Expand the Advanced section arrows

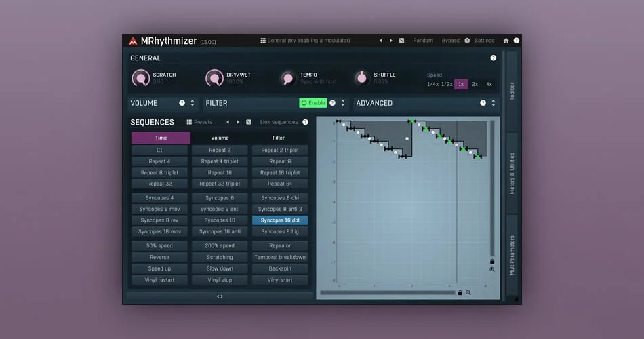(x=494, y=103)
